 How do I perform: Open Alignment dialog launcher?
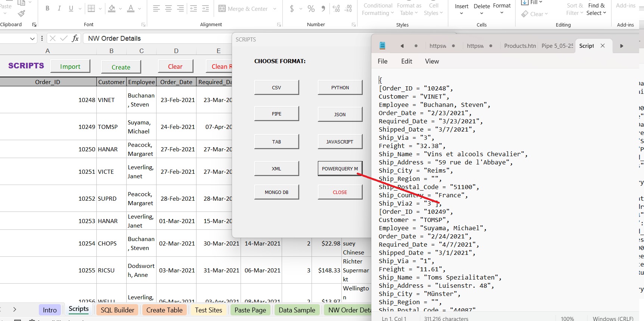tap(279, 25)
